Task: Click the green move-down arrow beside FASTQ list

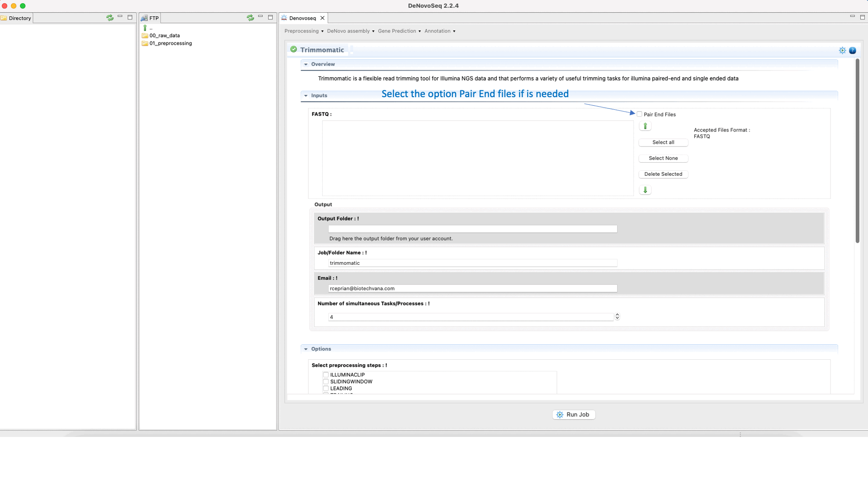Action: [645, 190]
